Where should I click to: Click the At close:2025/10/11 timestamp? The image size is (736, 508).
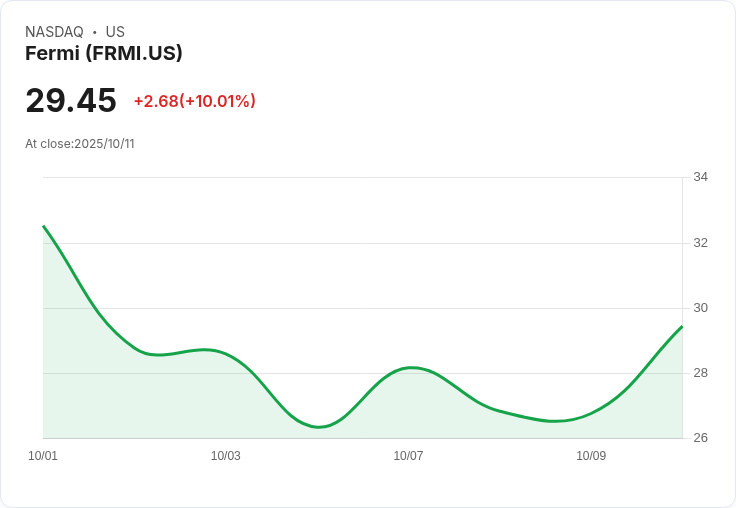pos(80,144)
